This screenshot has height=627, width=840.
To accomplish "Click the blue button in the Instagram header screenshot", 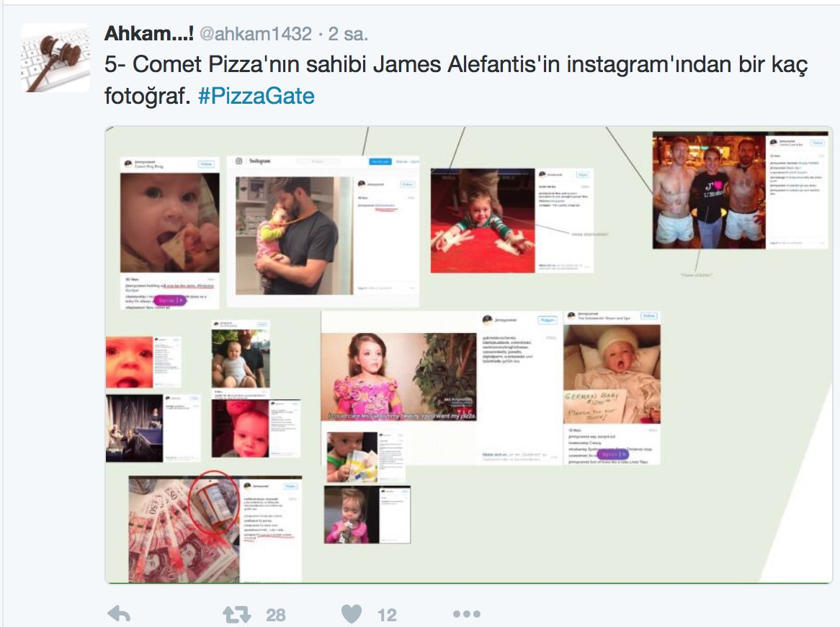I will [x=380, y=161].
